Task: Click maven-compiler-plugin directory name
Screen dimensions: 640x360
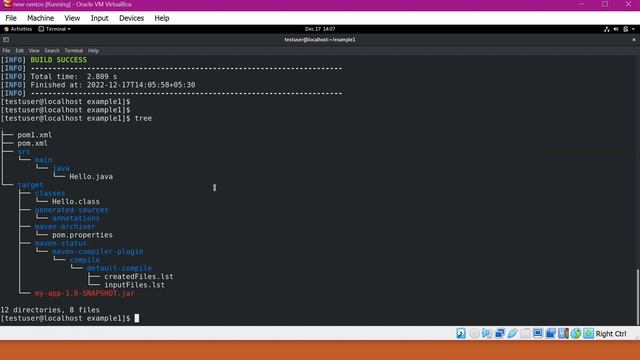Action: tap(98, 252)
